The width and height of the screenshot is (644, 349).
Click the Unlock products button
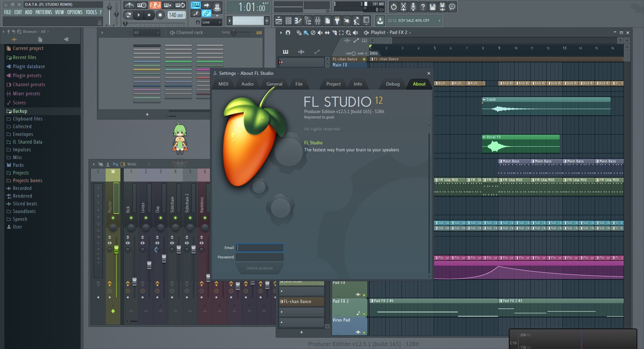[x=259, y=268]
